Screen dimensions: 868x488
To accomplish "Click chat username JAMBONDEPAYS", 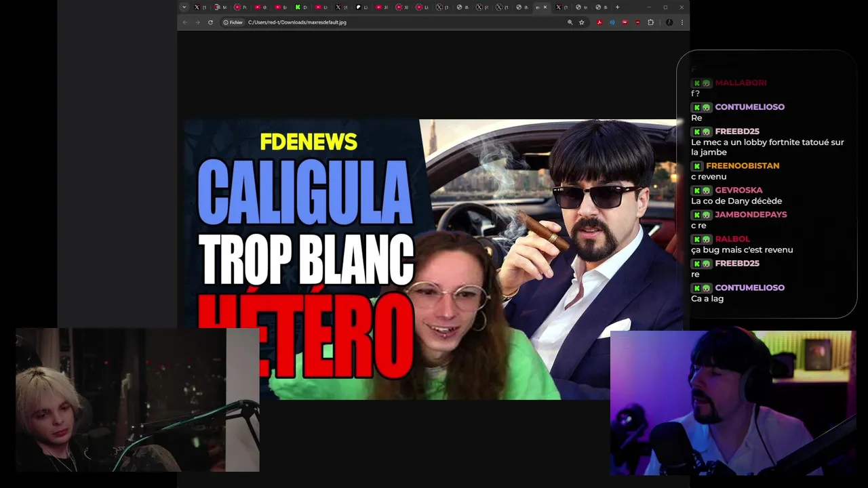I will pyautogui.click(x=751, y=214).
